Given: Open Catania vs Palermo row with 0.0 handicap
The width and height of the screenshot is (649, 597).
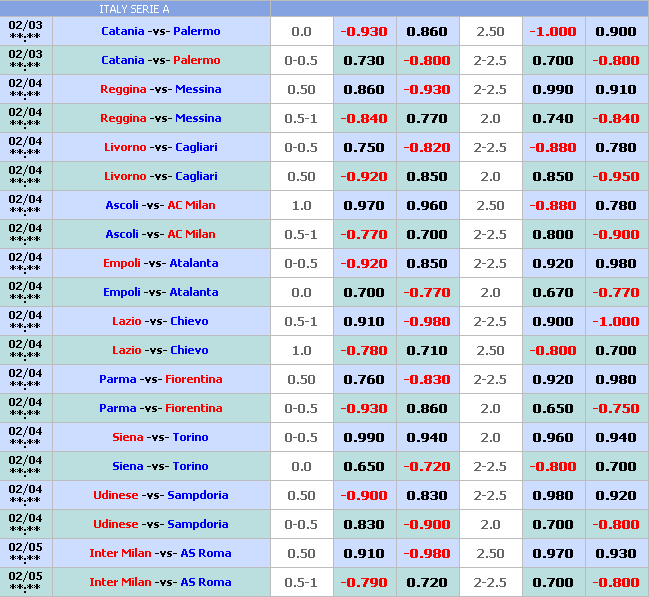Looking at the screenshot, I should pos(160,31).
